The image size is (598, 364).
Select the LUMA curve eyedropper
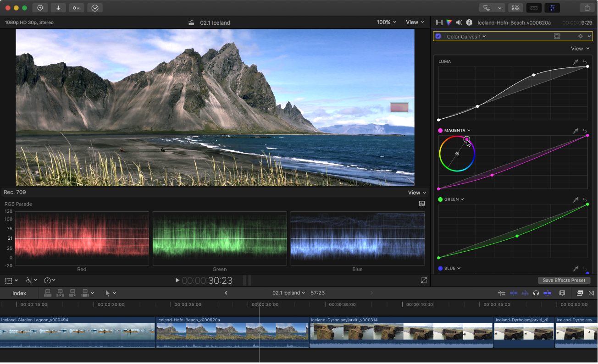pyautogui.click(x=576, y=62)
